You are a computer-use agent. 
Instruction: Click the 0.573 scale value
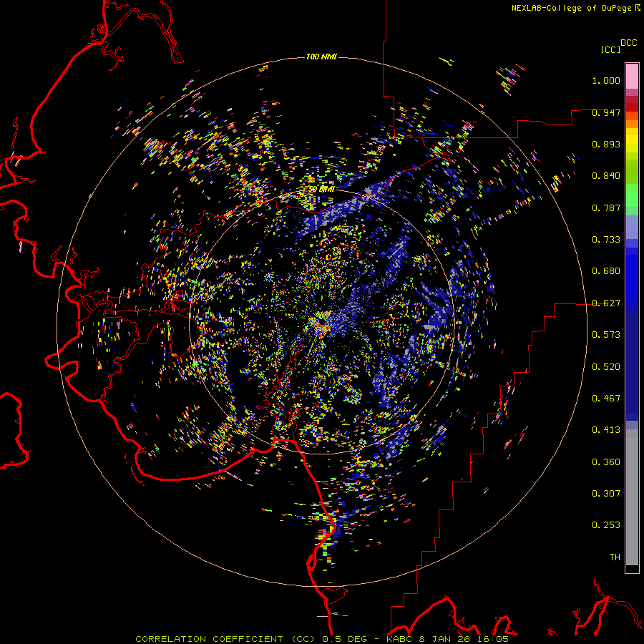pos(606,335)
